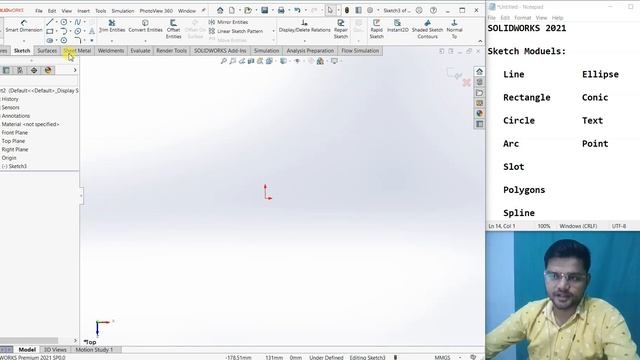
Task: Click the Repair Sketch tool
Action: [341, 29]
